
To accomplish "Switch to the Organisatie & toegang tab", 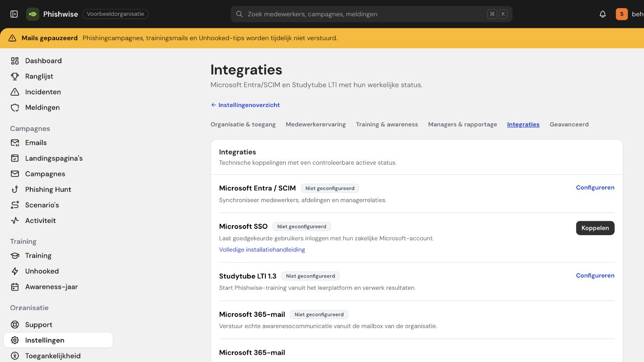I will [x=243, y=125].
